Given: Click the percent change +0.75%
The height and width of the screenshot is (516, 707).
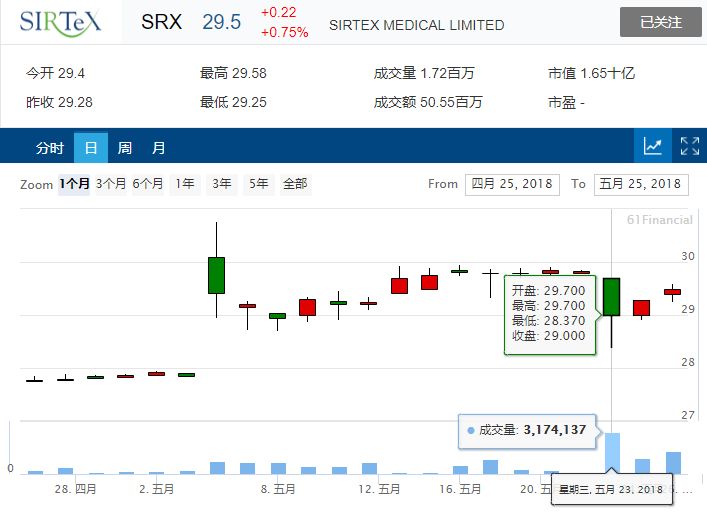Looking at the screenshot, I should pos(285,32).
